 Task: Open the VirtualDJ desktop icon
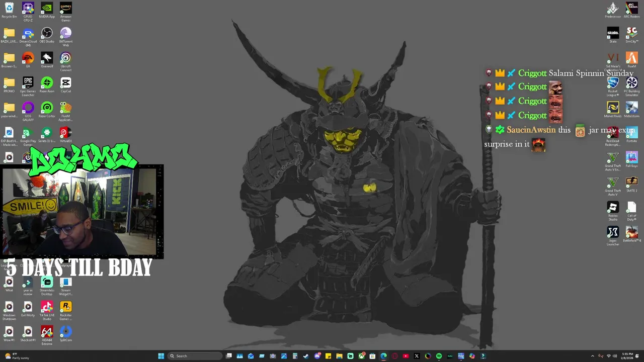click(65, 135)
